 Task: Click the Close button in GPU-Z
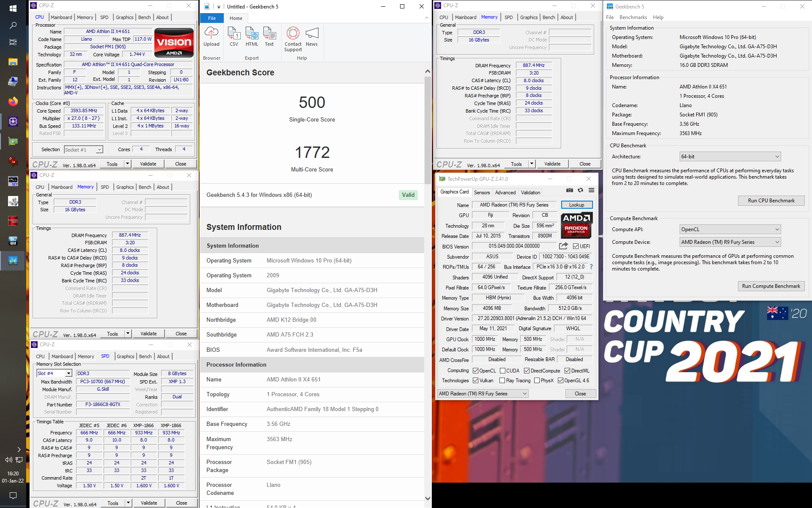coord(580,394)
